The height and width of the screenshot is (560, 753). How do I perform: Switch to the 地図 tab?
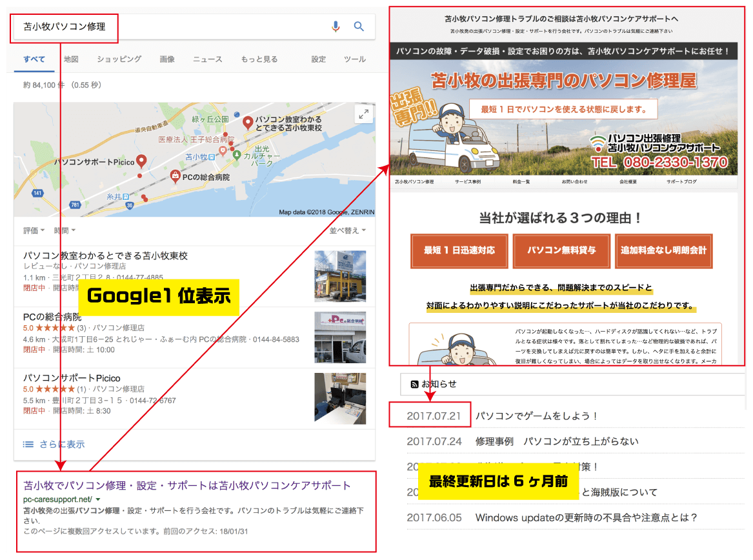pos(71,59)
